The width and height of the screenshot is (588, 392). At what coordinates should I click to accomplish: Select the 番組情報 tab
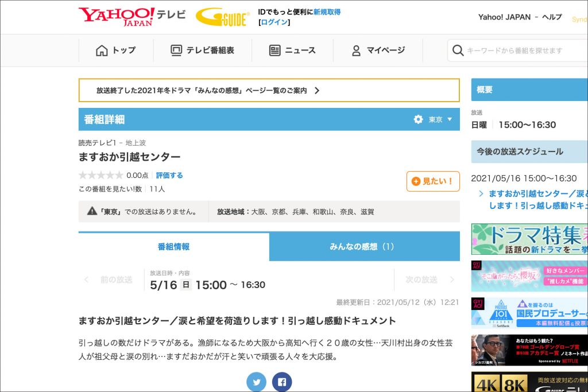(173, 247)
